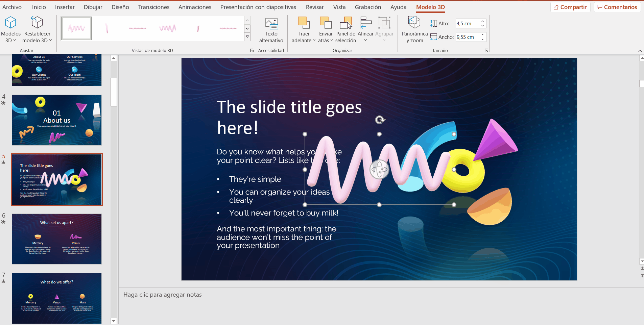Click the Traer adelante icon
Viewport: 644px width, 325px height.
tap(304, 23)
